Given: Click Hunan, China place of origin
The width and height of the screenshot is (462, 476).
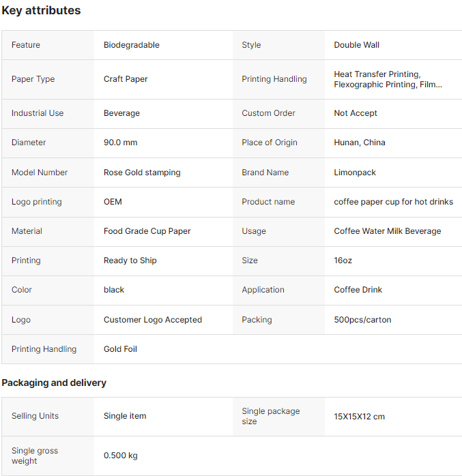Looking at the screenshot, I should 360,143.
